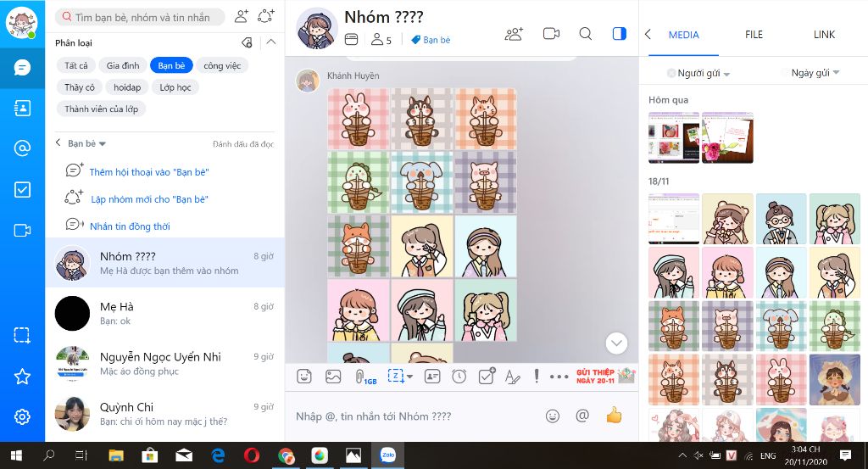
Task: Click screenshot capture tool in toolbar
Action: [x=395, y=376]
